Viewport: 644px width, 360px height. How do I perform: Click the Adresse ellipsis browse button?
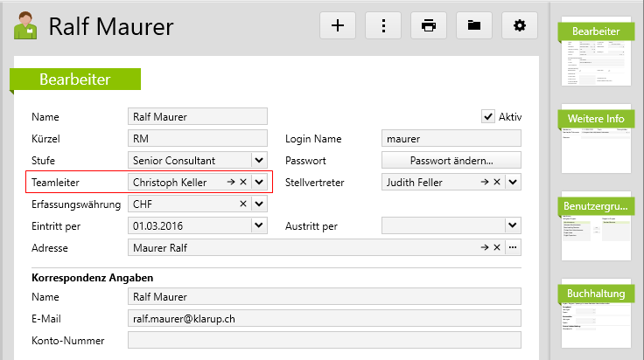[513, 247]
